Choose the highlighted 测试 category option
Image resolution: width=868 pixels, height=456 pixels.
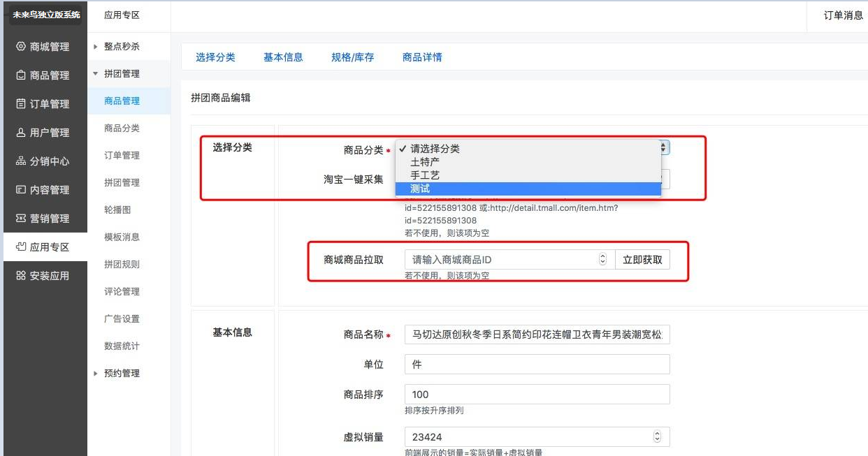528,189
